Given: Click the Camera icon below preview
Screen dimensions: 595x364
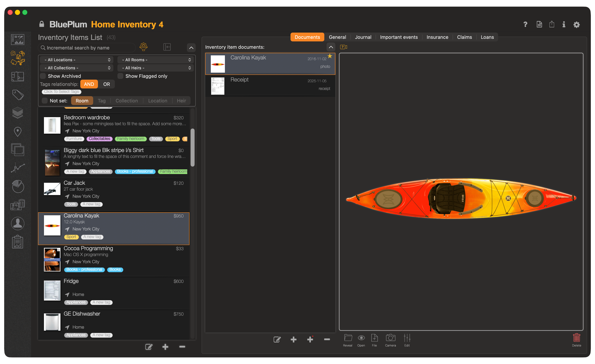Looking at the screenshot, I should (390, 338).
